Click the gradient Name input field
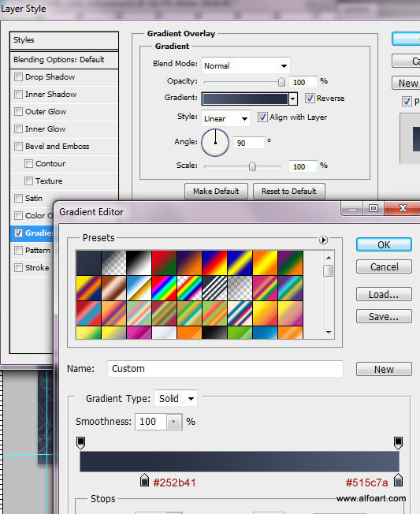The image size is (420, 514). (225, 369)
